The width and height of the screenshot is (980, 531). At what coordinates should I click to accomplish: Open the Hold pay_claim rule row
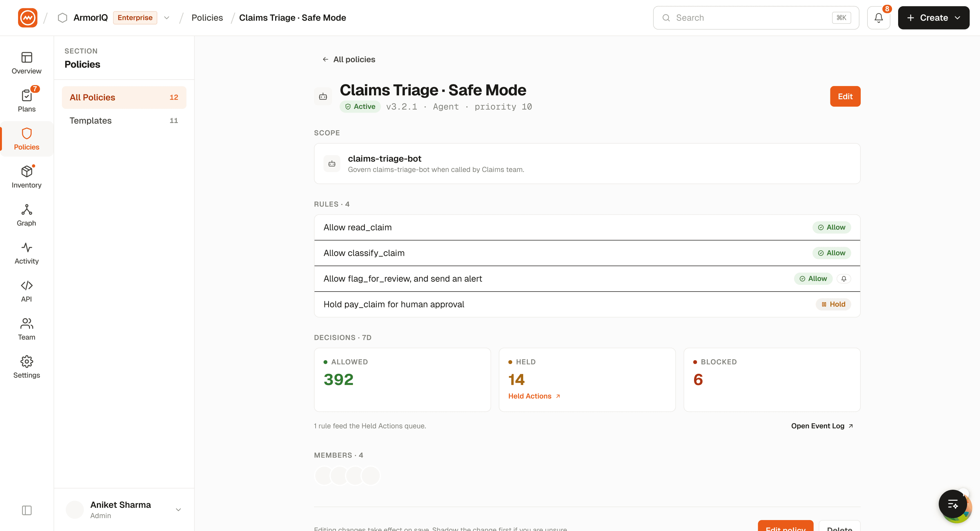pyautogui.click(x=587, y=304)
